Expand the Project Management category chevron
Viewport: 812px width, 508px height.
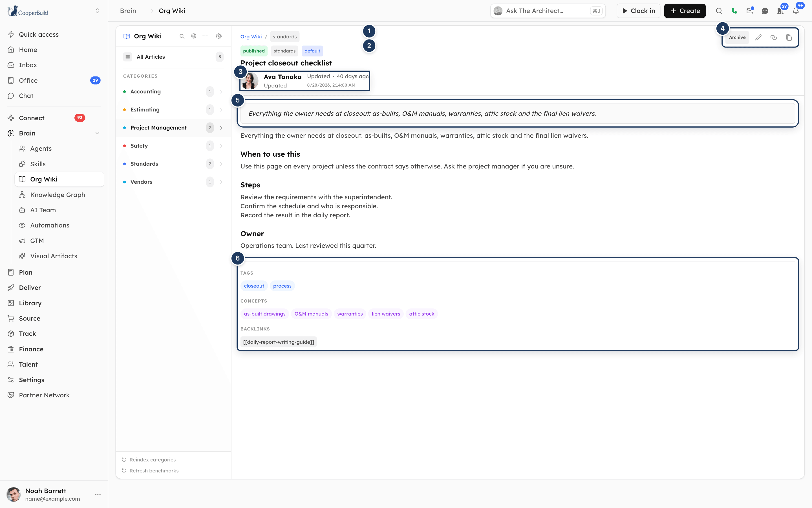221,128
